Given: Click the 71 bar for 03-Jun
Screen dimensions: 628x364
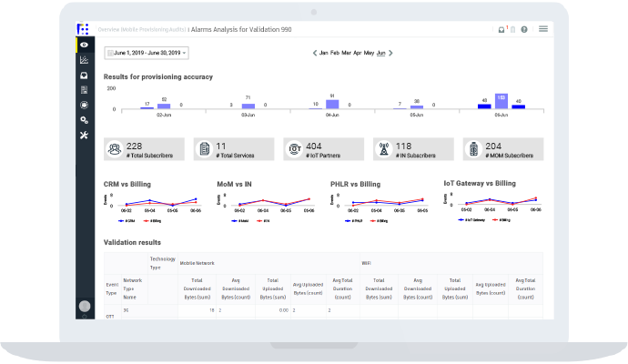Looking at the screenshot, I should [x=248, y=106].
